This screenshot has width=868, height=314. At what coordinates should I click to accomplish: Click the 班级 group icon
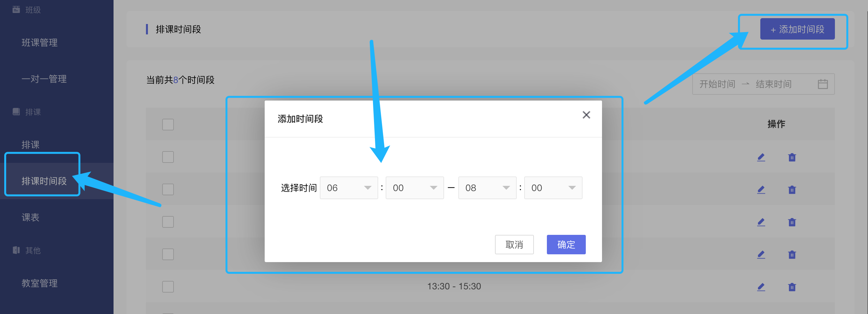click(x=16, y=9)
